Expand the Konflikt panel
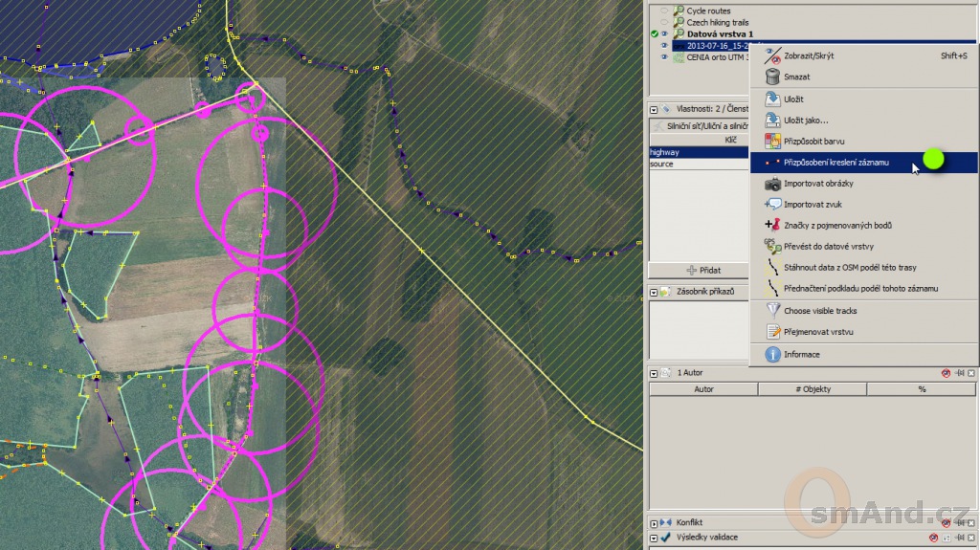Viewport: 980px width, 550px height. tap(654, 523)
